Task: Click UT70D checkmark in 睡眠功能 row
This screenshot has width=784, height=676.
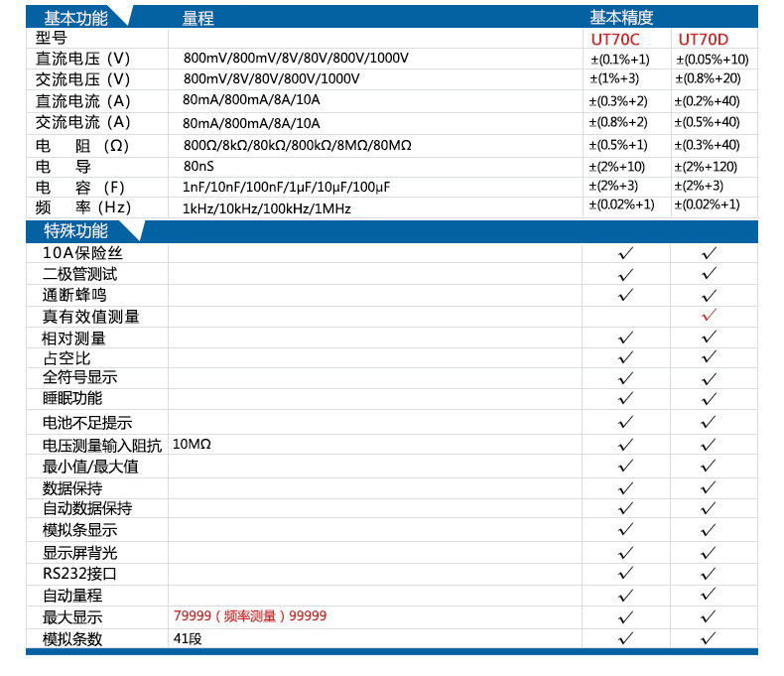Action: [709, 399]
